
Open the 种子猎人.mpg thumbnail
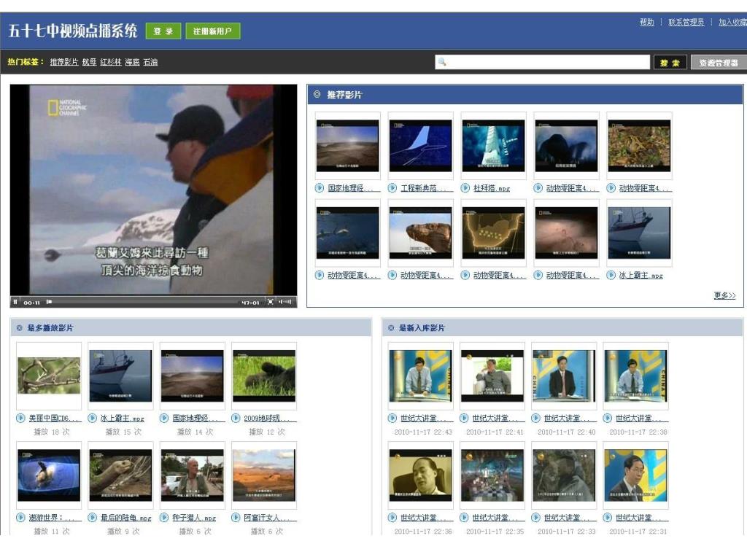[193, 475]
